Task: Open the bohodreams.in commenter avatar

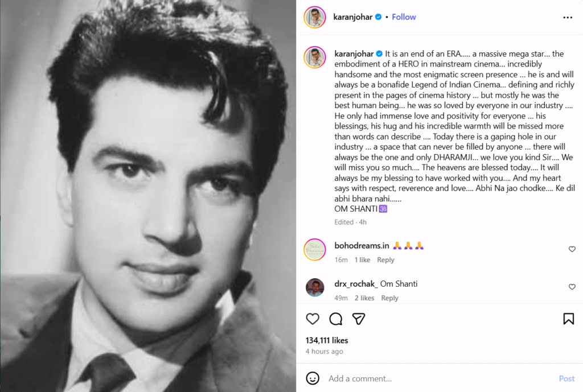Action: click(315, 250)
